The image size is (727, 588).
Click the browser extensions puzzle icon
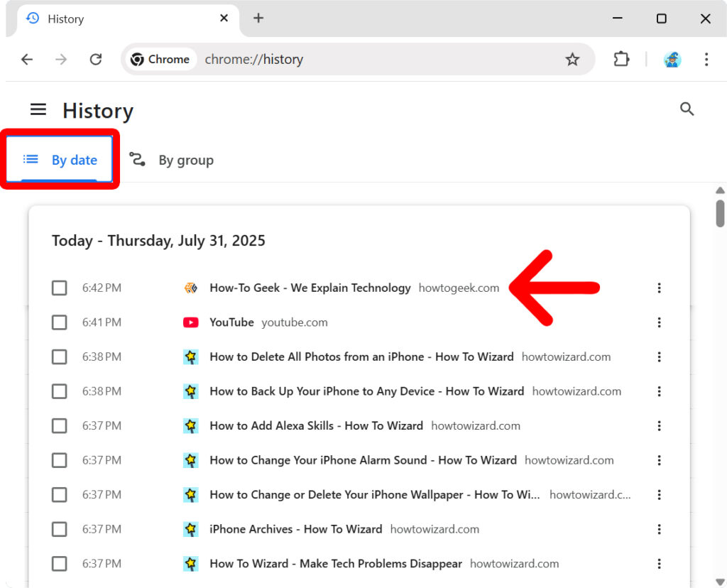621,60
